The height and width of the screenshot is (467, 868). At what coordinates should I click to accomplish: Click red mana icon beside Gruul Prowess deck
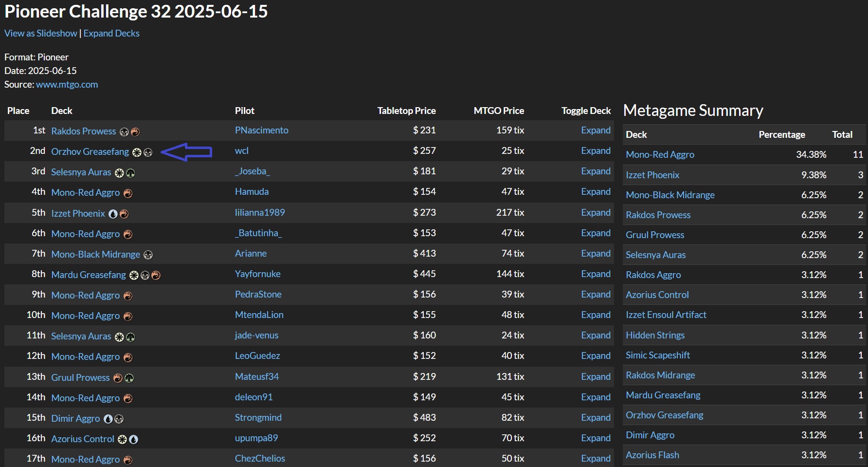118,378
